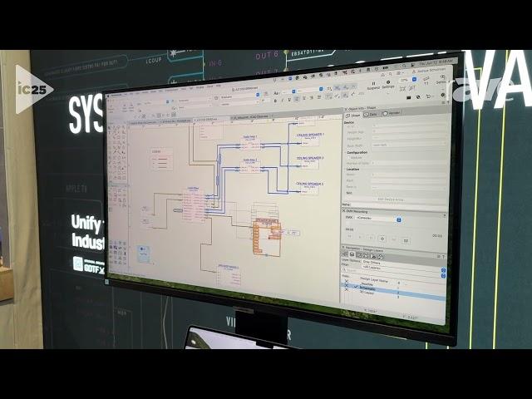Viewport: 532px width, 399px height.
Task: Switch to the second document tab
Action: pos(175,121)
